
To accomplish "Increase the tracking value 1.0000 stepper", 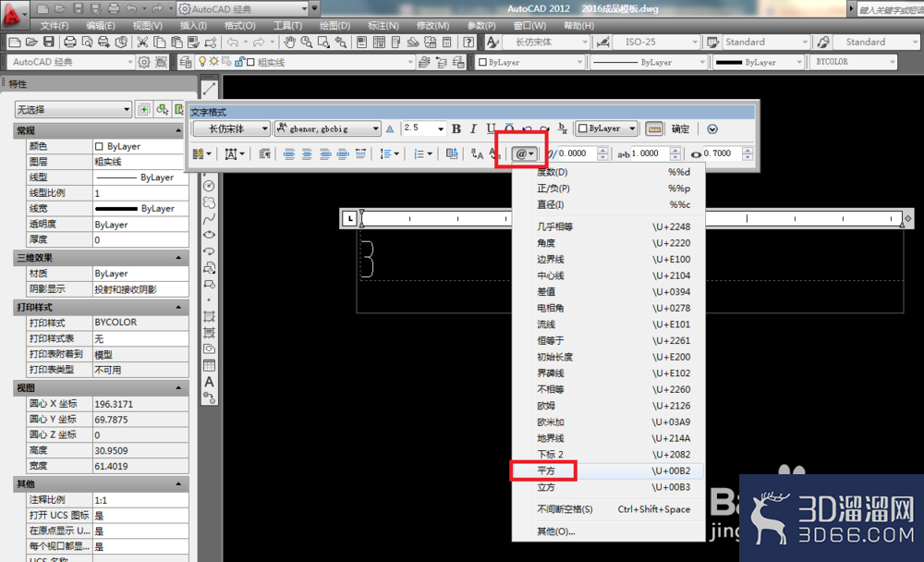I will 675,151.
